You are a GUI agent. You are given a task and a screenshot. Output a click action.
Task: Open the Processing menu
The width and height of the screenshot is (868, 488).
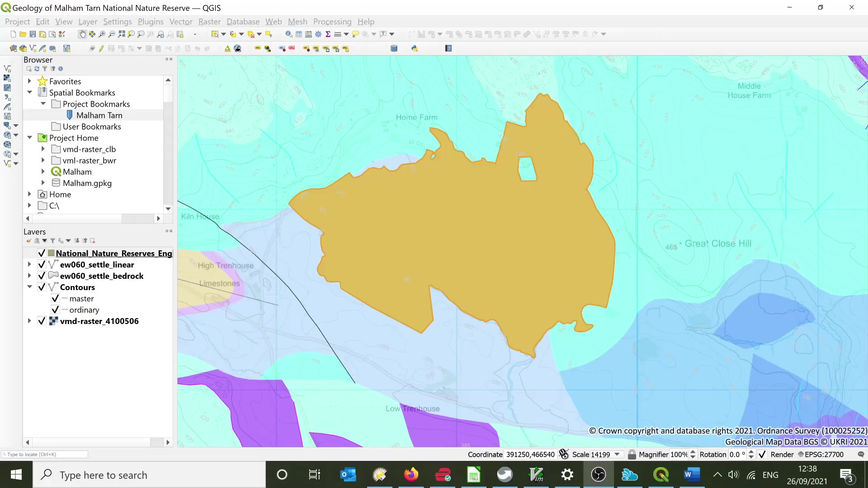[x=332, y=21]
